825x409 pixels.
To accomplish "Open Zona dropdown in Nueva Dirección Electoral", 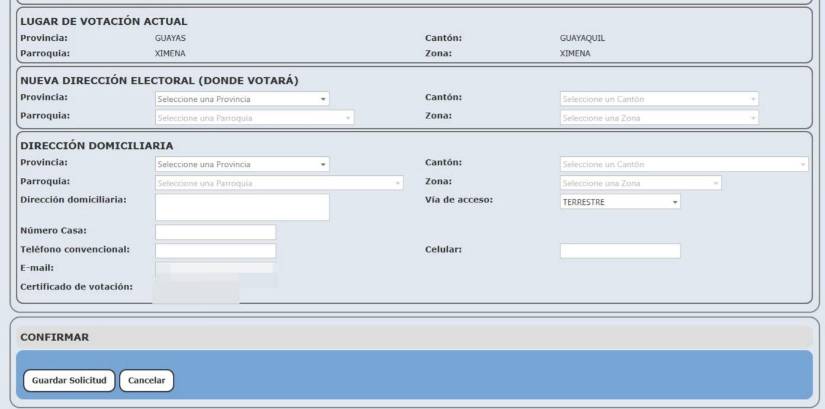I will click(x=659, y=118).
